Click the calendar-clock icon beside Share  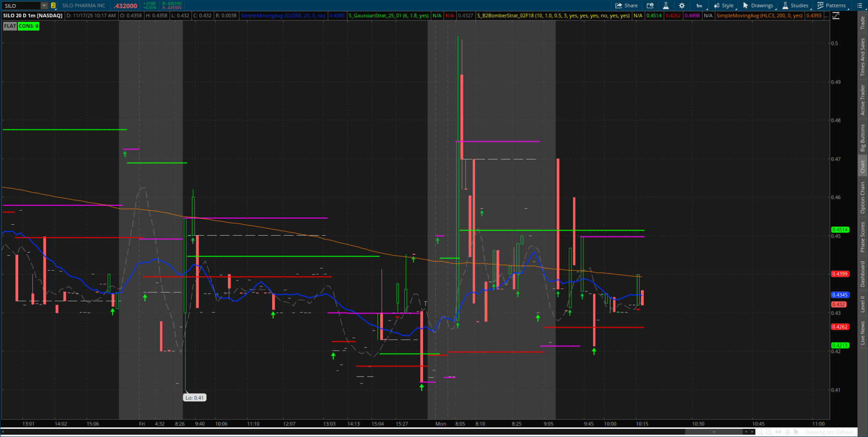pos(650,5)
